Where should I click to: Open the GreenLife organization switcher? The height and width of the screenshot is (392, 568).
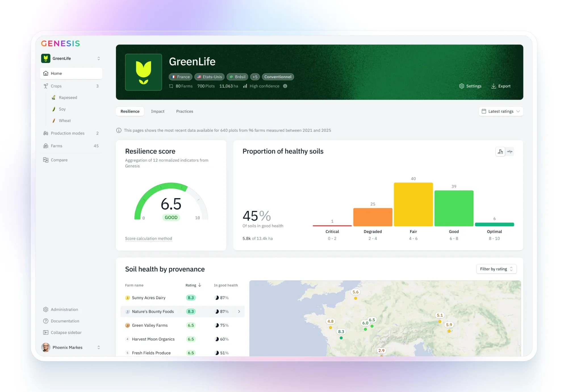(71, 58)
